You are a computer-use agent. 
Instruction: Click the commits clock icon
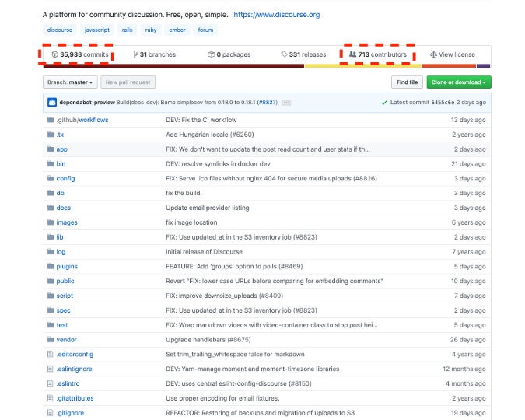coord(55,54)
